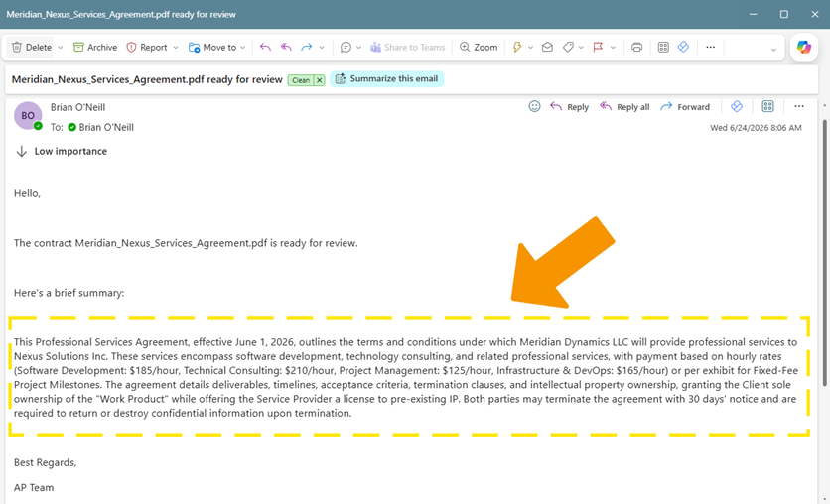Image resolution: width=830 pixels, height=504 pixels.
Task: Click Reply all in the message header
Action: [x=624, y=107]
